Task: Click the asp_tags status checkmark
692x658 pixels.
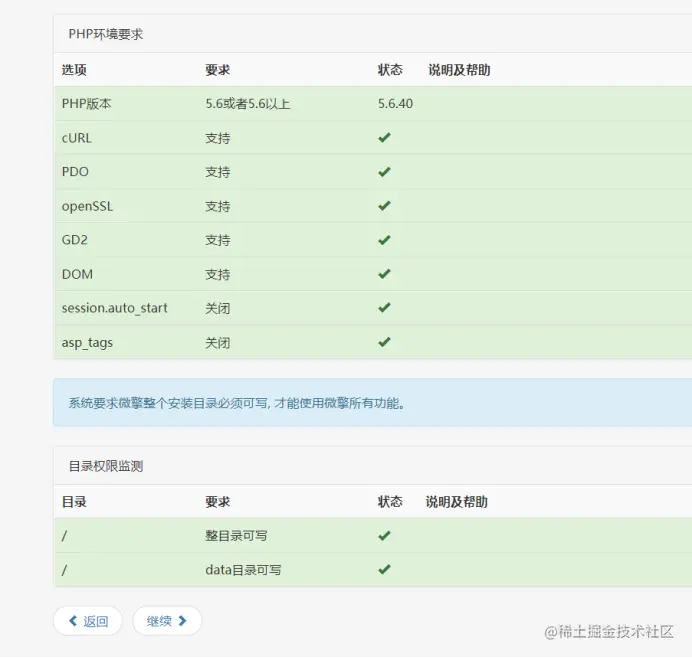Action: click(384, 342)
